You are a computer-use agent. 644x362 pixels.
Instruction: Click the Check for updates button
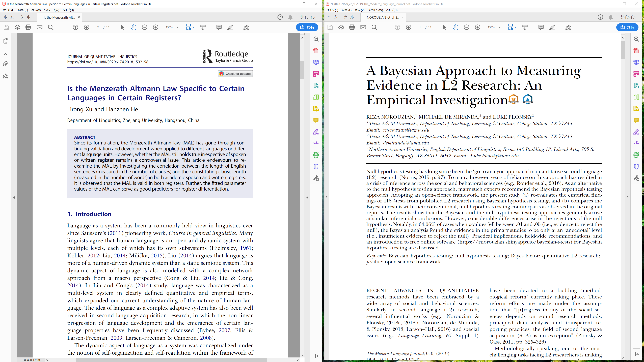tap(235, 74)
